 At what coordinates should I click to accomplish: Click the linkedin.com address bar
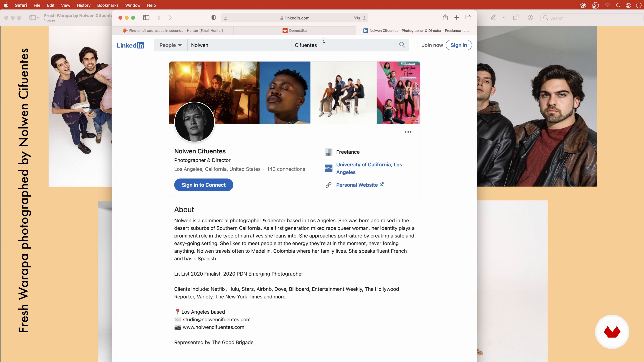pos(294,18)
